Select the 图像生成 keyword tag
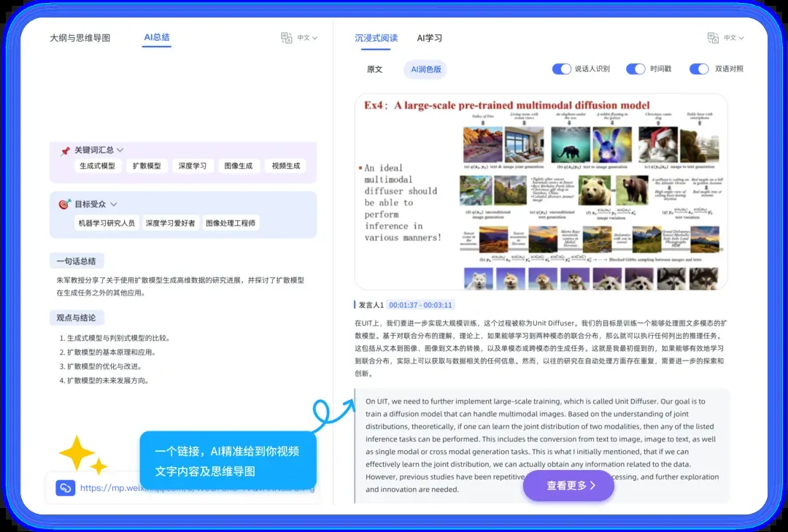788x532 pixels. (x=239, y=166)
